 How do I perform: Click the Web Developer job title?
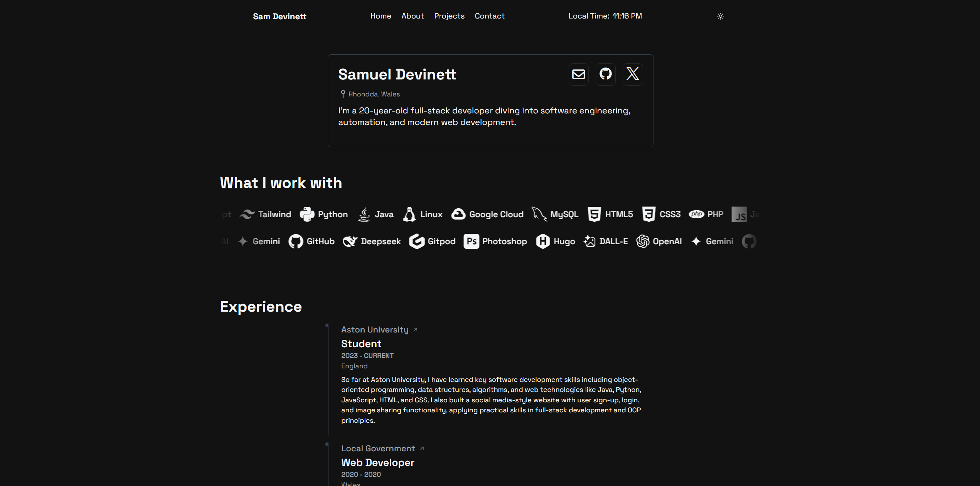(x=377, y=462)
